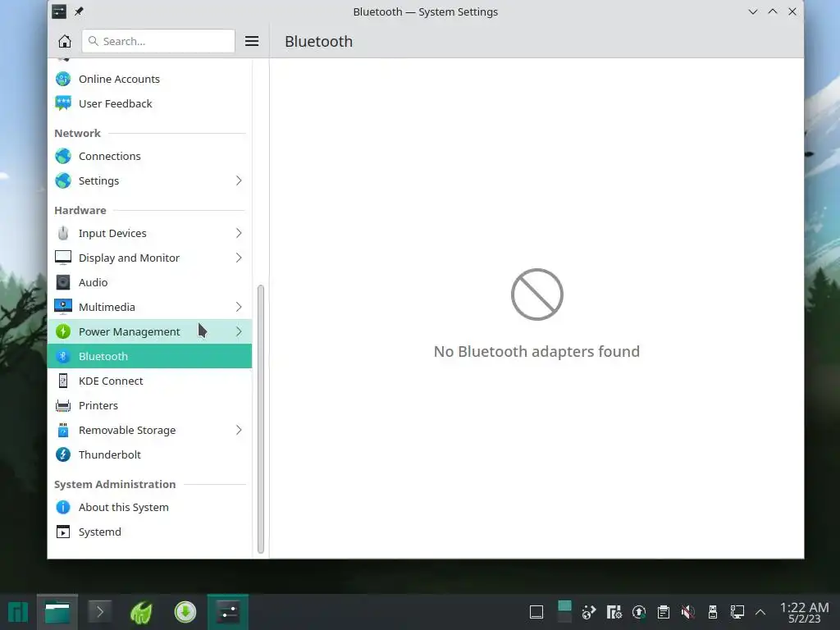
Task: Click the USB drive icon for Removable Storage
Action: (62, 430)
